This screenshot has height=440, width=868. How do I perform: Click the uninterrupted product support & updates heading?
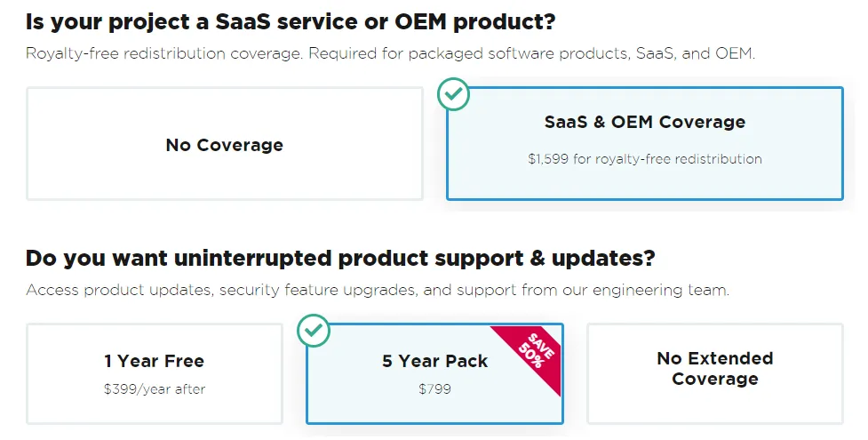(339, 258)
